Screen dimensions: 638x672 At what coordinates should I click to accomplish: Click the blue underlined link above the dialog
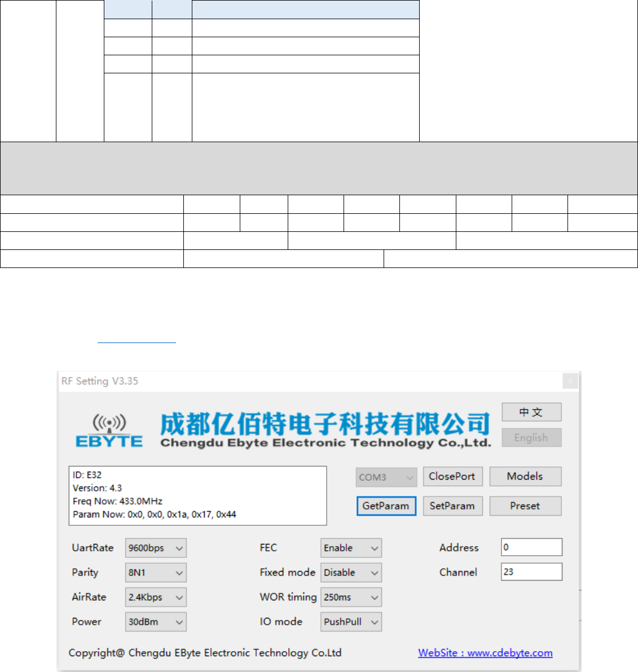click(x=137, y=341)
